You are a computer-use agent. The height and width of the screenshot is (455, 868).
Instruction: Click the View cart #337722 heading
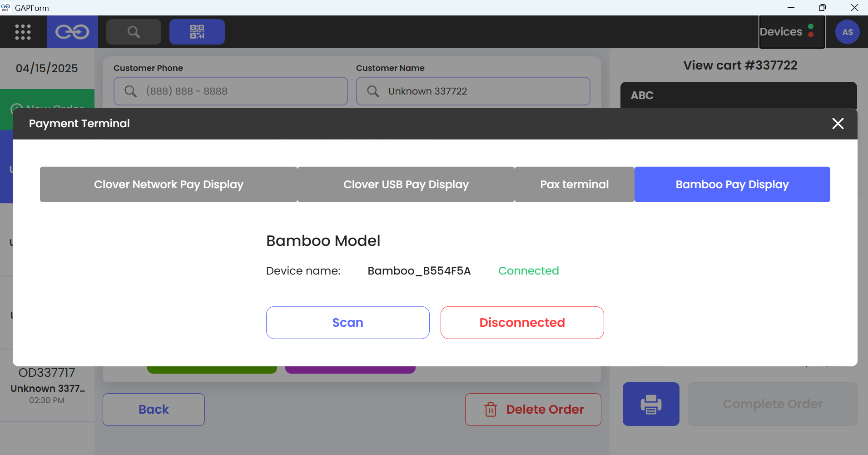[x=740, y=65]
